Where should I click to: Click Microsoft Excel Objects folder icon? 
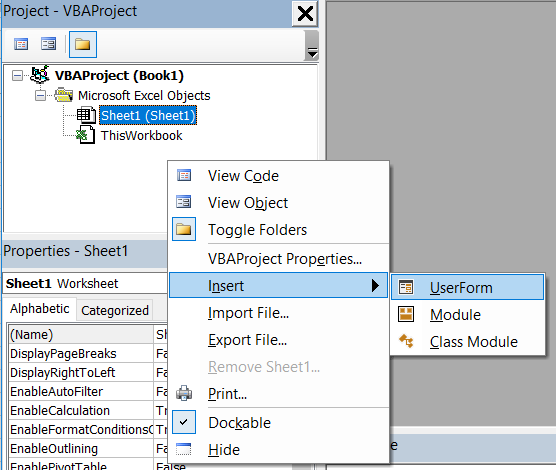64,95
